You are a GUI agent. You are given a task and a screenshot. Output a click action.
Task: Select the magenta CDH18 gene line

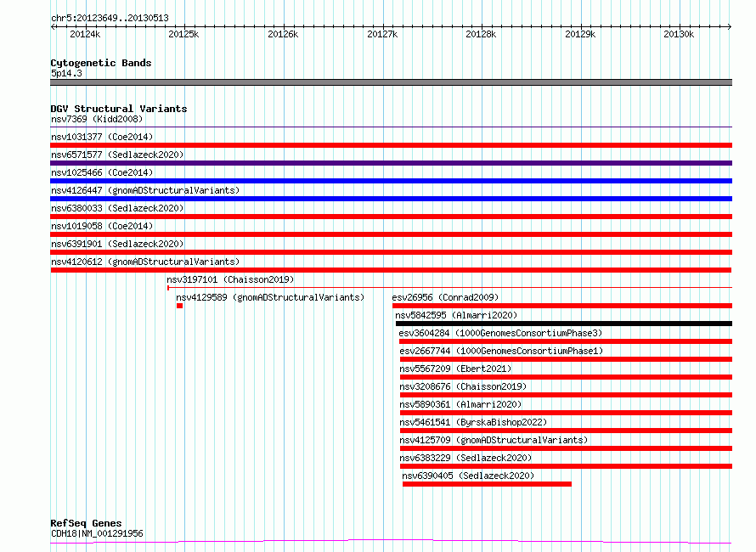tap(391, 542)
